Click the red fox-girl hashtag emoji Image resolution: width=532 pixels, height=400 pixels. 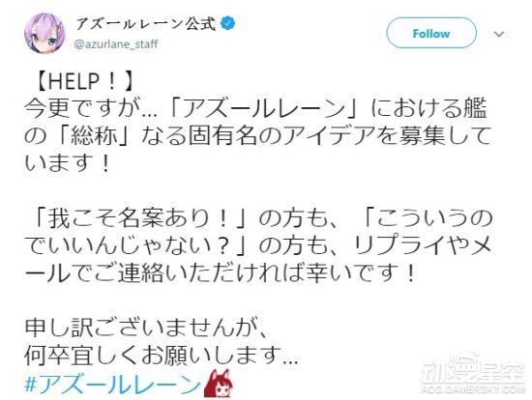pyautogui.click(x=219, y=384)
